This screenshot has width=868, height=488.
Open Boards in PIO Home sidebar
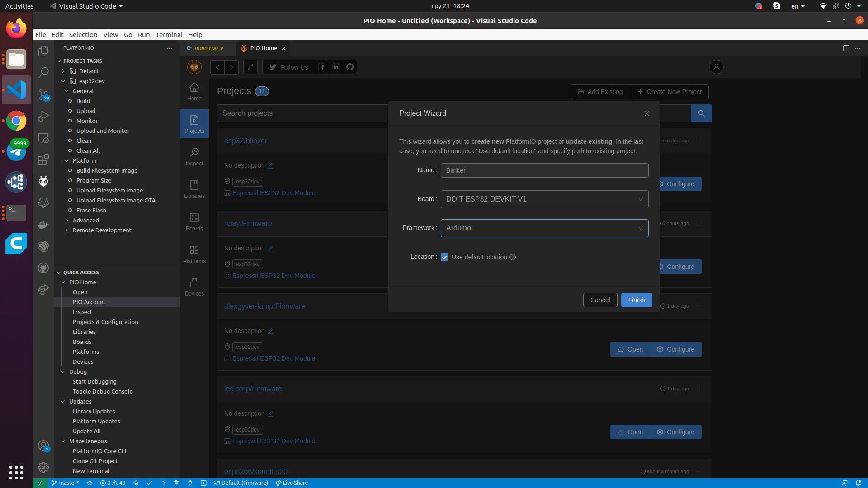(194, 222)
